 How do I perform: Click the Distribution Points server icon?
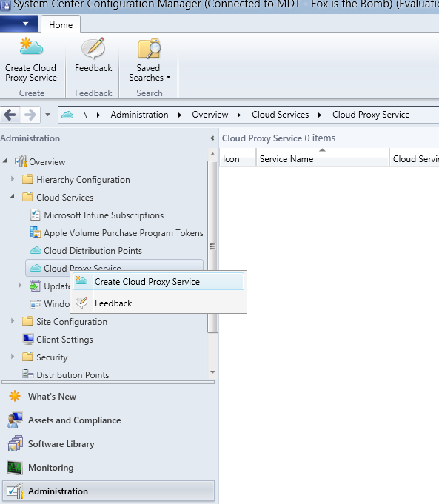[x=28, y=374]
